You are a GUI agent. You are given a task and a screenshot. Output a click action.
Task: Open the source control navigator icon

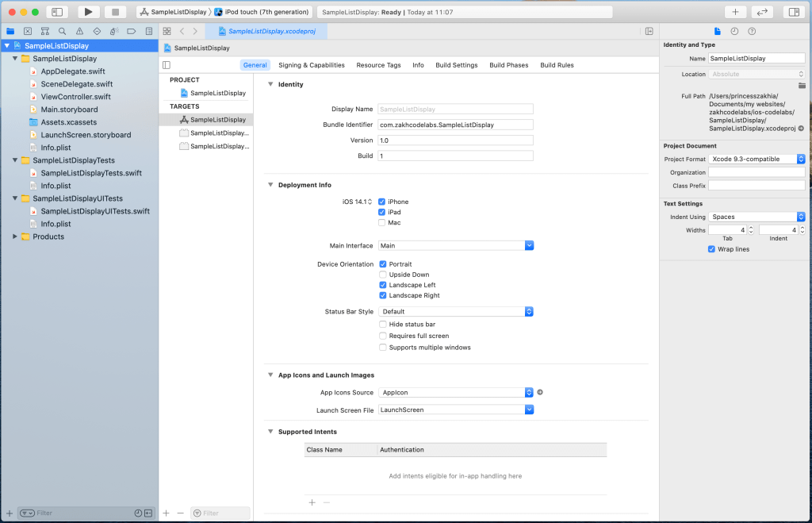click(27, 31)
